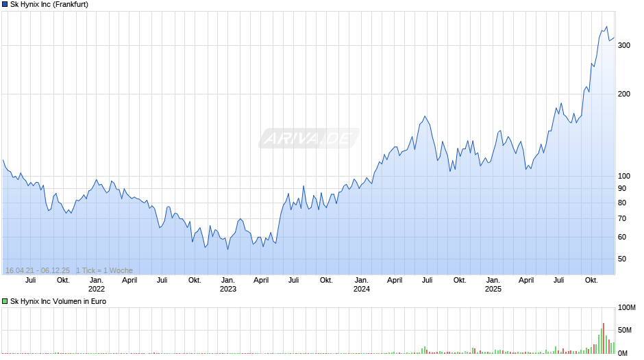This screenshot has width=644, height=360.
Task: Click the 70 price axis label
Action: pyautogui.click(x=622, y=219)
